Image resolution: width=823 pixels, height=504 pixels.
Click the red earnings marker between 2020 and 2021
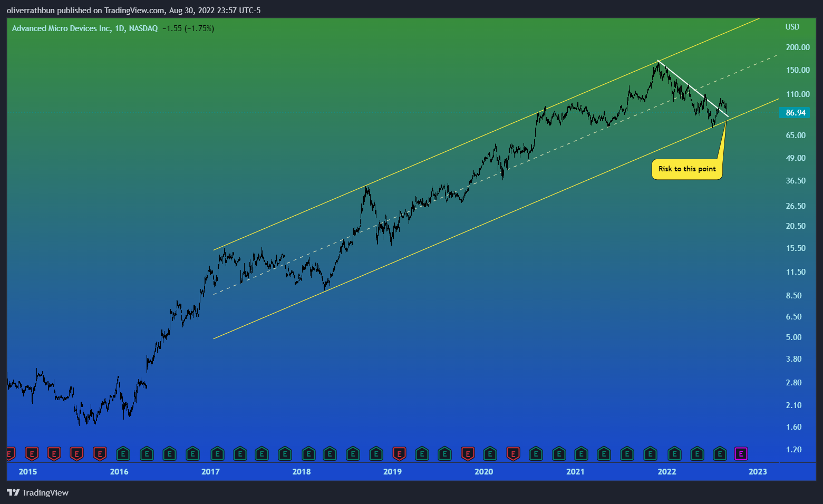click(513, 453)
